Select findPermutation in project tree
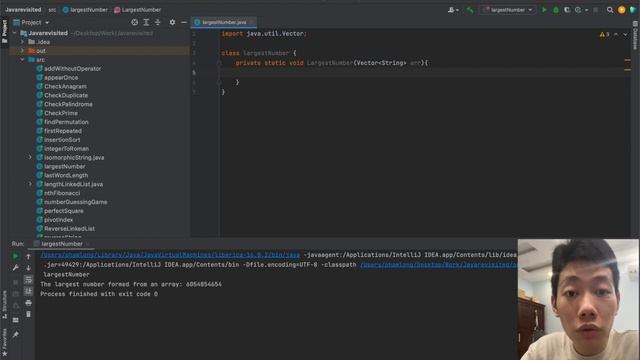Image resolution: width=640 pixels, height=360 pixels. (62, 122)
